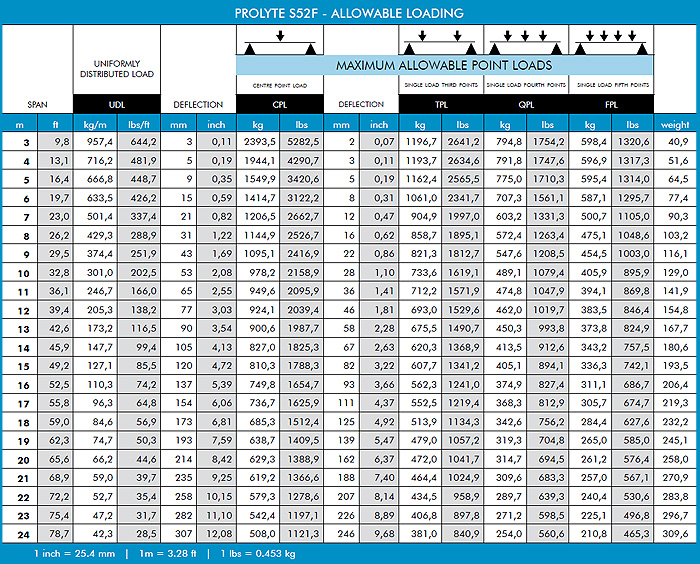700x564 pixels.
Task: Select the black FPL header label
Action: coord(611,104)
